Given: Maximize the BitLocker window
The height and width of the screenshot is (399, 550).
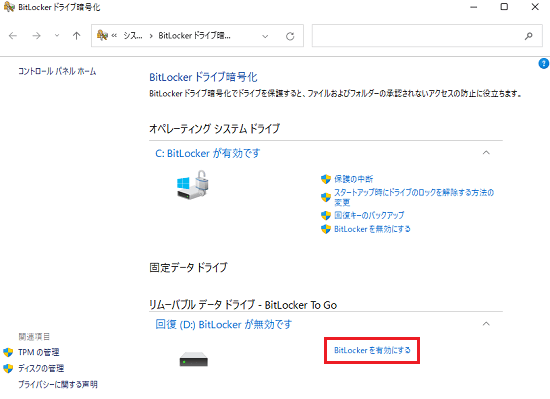Looking at the screenshot, I should 504,7.
